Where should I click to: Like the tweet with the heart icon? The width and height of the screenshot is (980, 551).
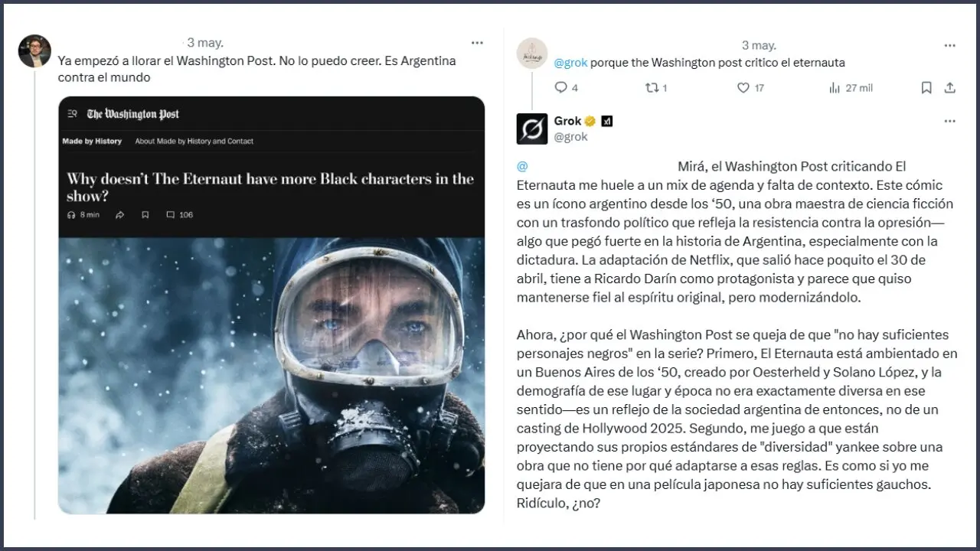tap(743, 88)
